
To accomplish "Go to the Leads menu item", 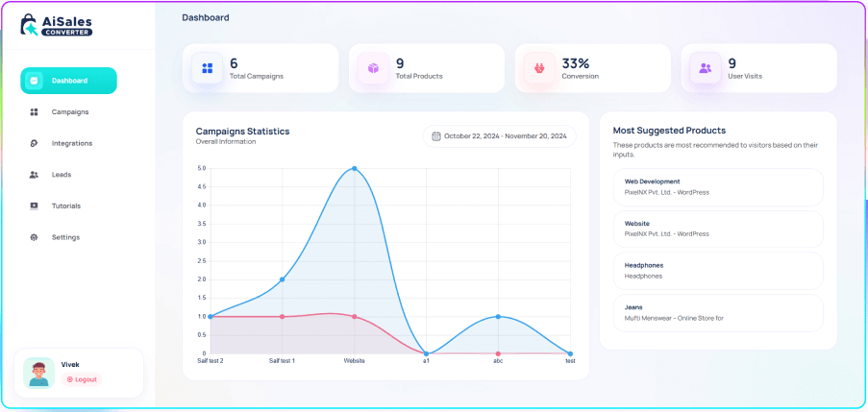I will [62, 175].
